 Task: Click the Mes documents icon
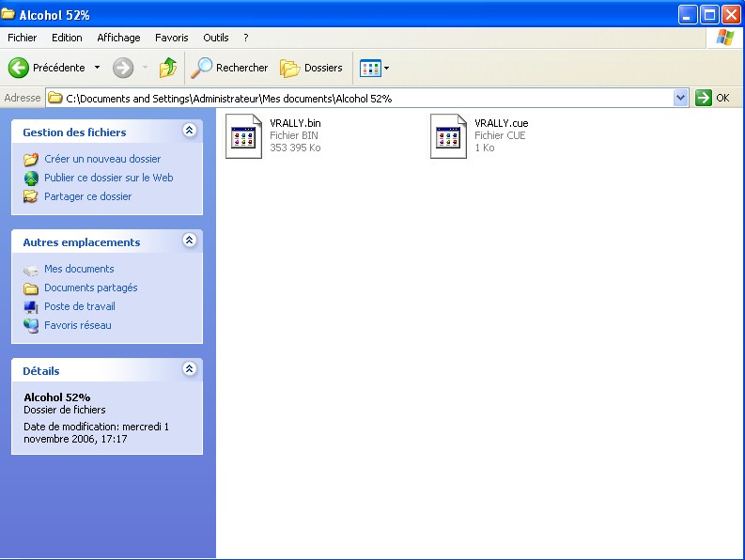coord(31,271)
